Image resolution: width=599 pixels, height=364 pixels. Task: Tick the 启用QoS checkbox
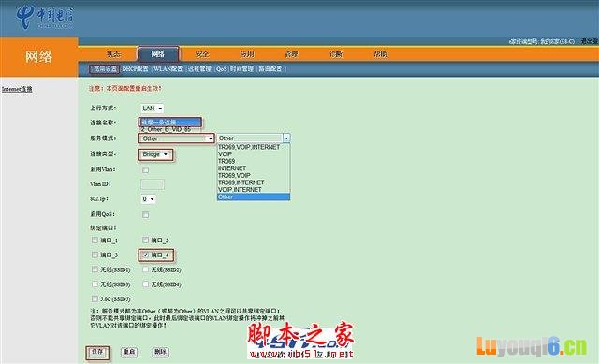(x=146, y=214)
